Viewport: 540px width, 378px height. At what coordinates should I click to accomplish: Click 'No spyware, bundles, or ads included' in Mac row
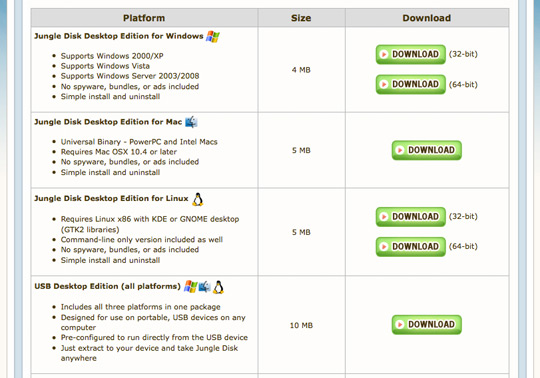point(130,162)
